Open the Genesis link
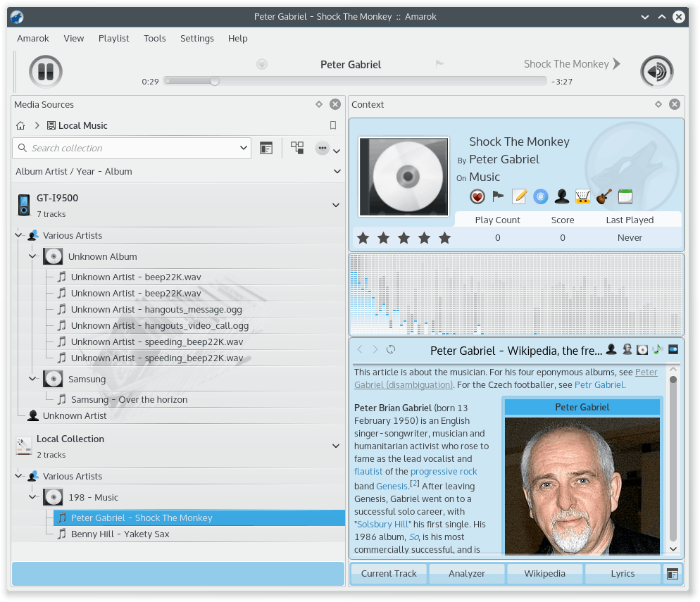700x602 pixels. 392,486
